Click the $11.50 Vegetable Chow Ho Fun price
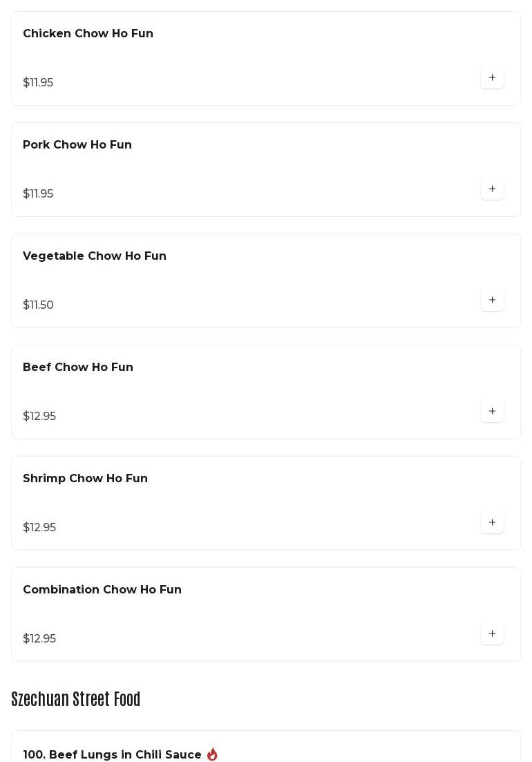Viewport: 532px width, 762px height. (x=38, y=305)
